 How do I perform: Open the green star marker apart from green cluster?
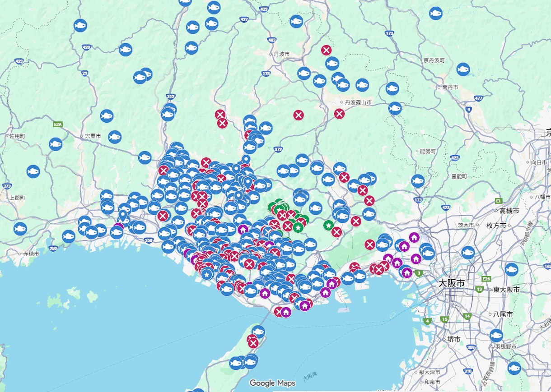pyautogui.click(x=328, y=225)
